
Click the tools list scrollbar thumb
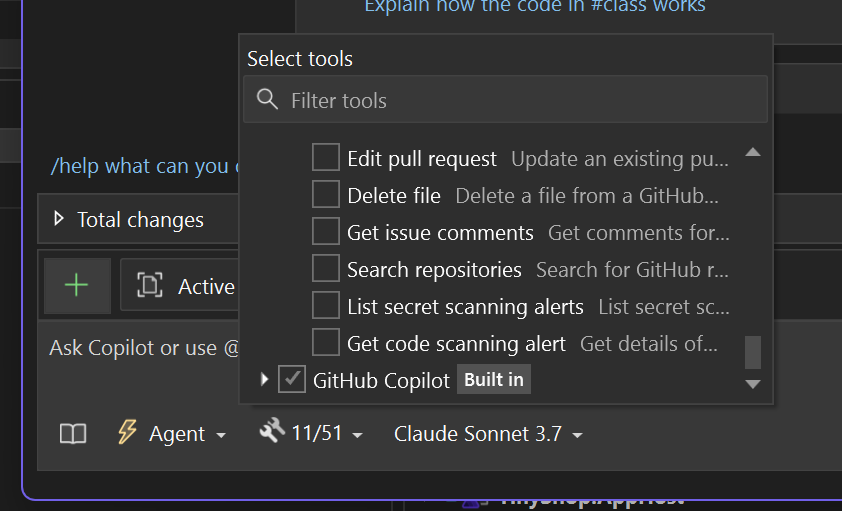click(x=753, y=352)
